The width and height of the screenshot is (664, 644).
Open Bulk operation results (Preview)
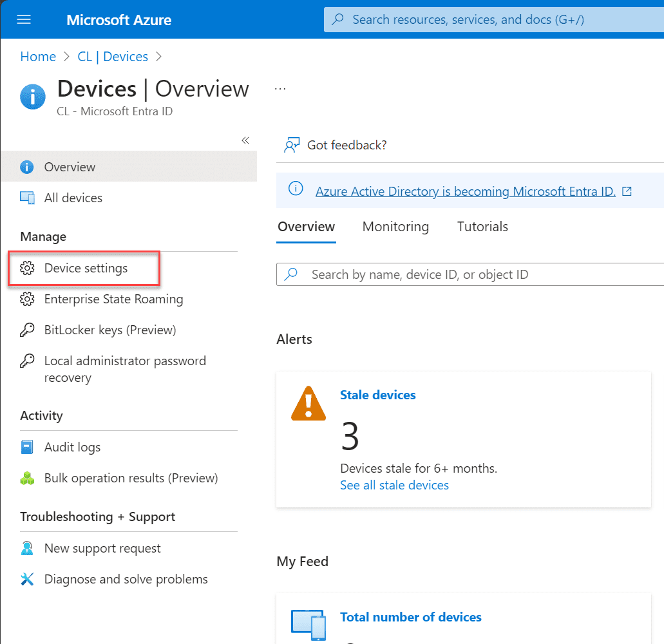point(131,478)
